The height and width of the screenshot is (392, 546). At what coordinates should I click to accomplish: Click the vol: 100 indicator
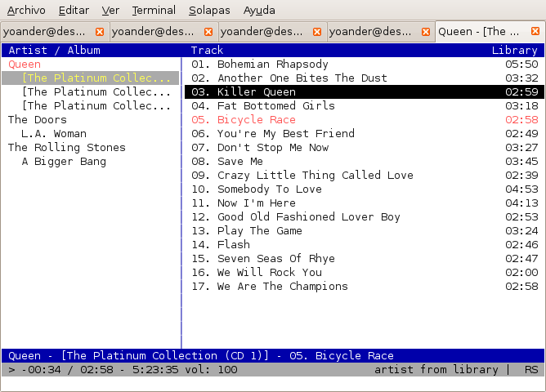(211, 370)
